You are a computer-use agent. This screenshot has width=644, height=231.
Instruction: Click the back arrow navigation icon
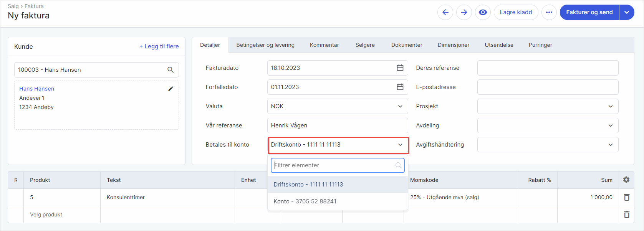(445, 12)
